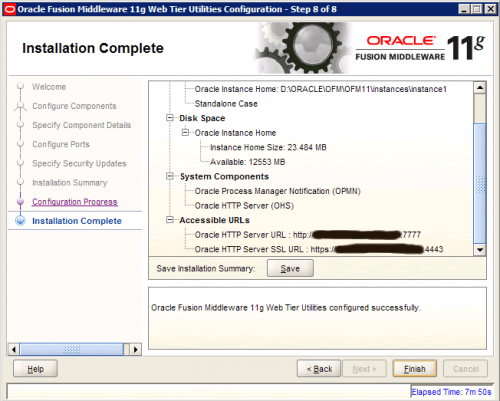The width and height of the screenshot is (500, 401).
Task: Open the Configuration Progress step link
Action: 75,202
